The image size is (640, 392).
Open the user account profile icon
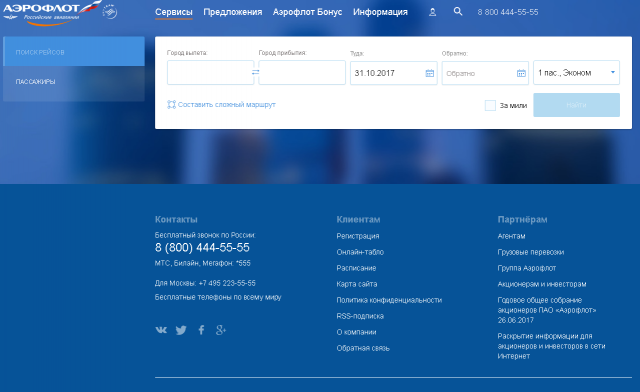point(432,12)
